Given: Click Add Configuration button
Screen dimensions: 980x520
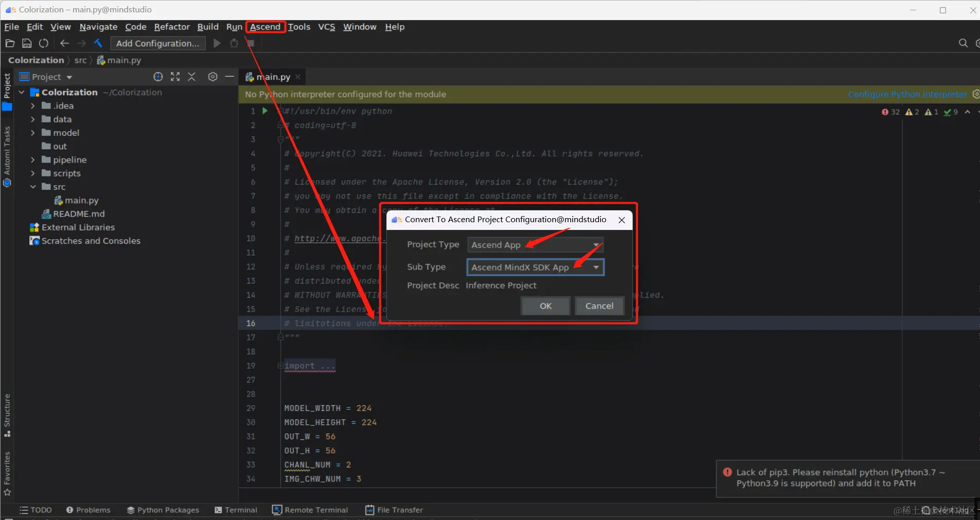Looking at the screenshot, I should (157, 44).
